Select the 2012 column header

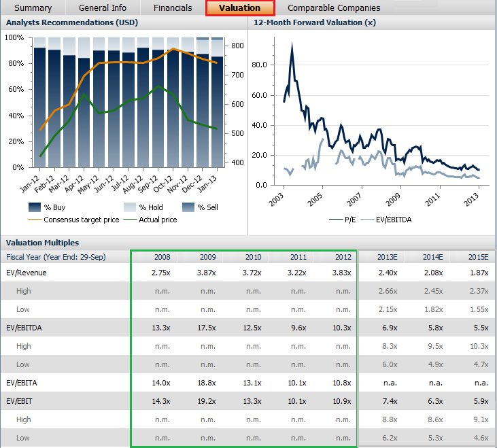click(343, 257)
